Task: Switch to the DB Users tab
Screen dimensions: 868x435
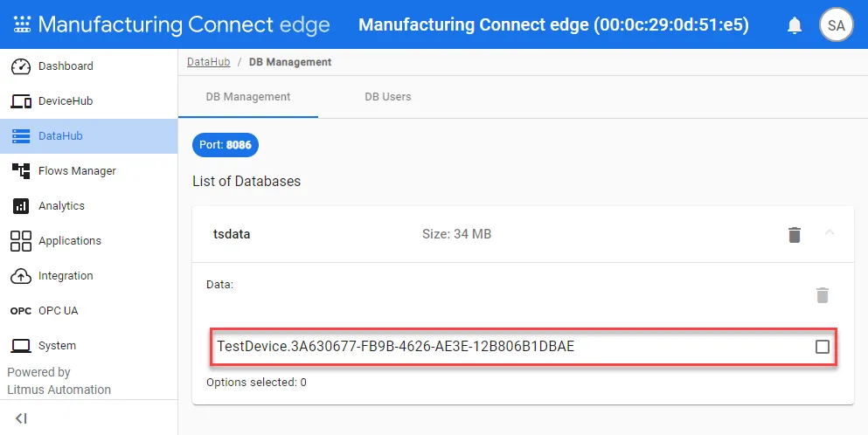Action: tap(388, 97)
